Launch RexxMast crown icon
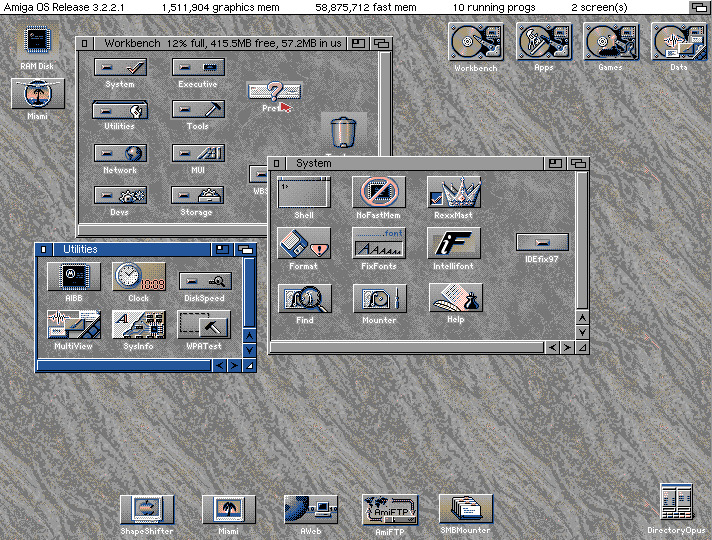This screenshot has width=712, height=540. [x=454, y=192]
